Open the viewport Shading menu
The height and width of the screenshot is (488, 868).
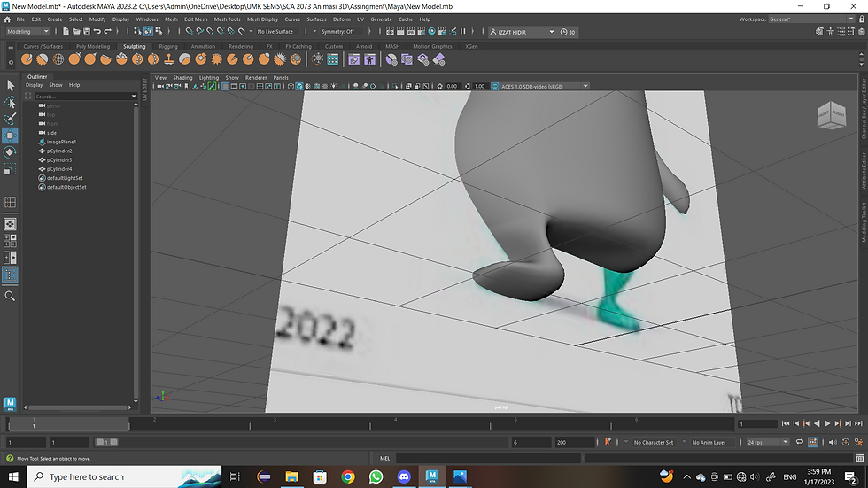(x=182, y=78)
